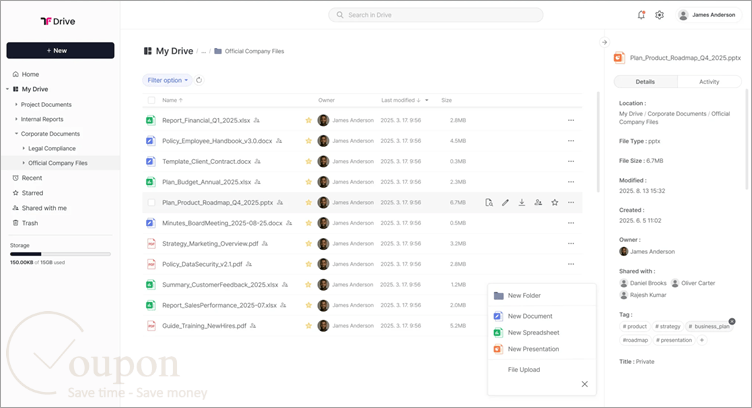752x408 pixels.
Task: Expand the Project Documents folder
Action: [x=16, y=105]
